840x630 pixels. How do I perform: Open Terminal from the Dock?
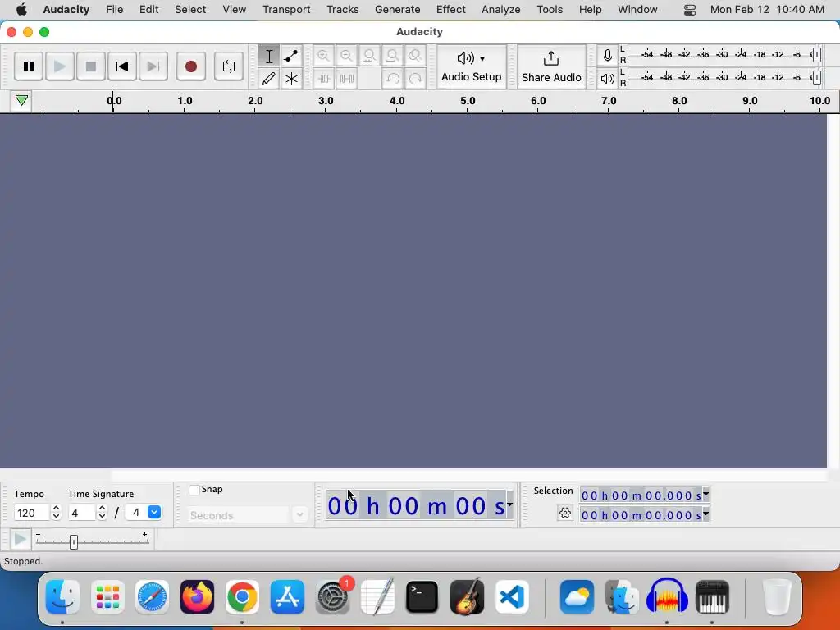[x=422, y=596]
